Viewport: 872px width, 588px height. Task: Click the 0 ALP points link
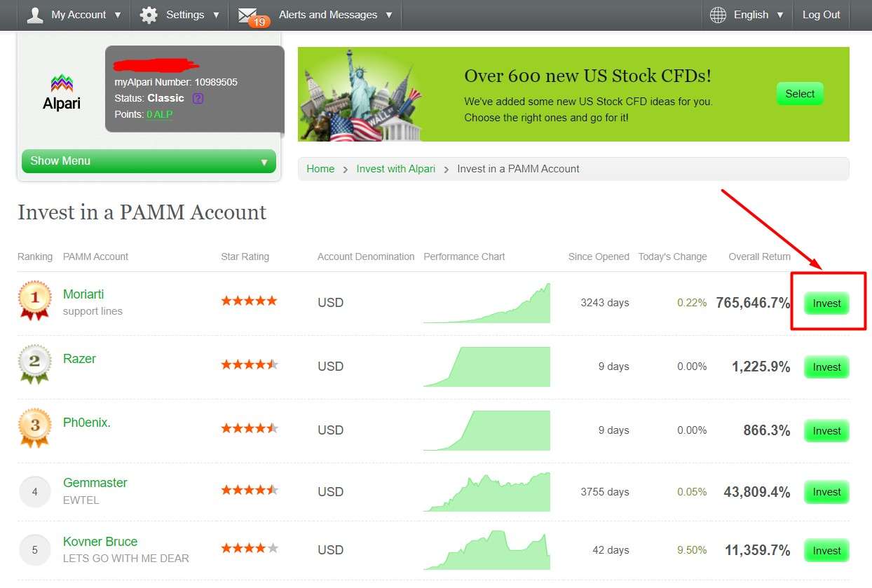click(x=160, y=114)
